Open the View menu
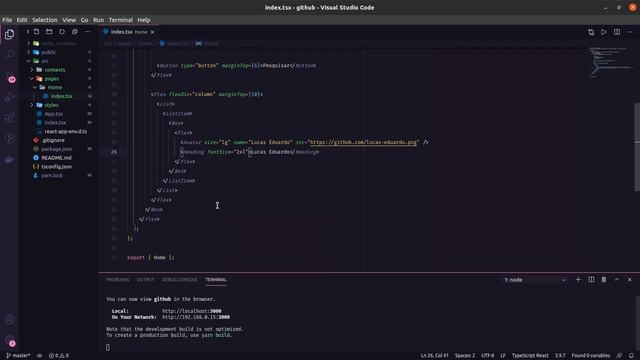The image size is (640, 360). pyautogui.click(x=69, y=20)
